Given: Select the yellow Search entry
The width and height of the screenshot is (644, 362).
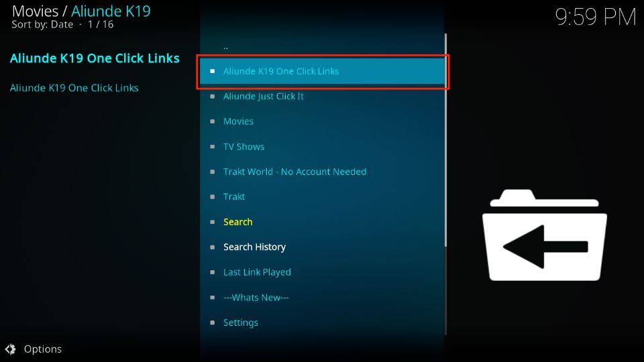Looking at the screenshot, I should (x=322, y=222).
